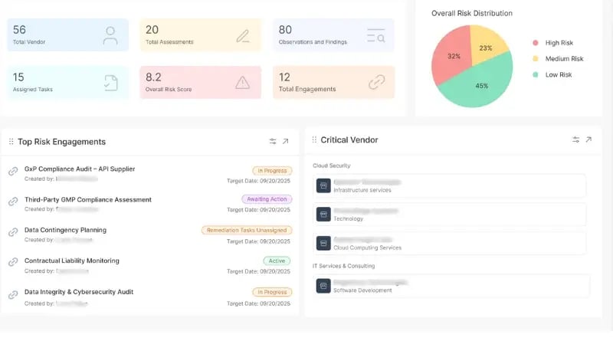
Task: Click the Assigned Tasks document icon
Action: (110, 82)
